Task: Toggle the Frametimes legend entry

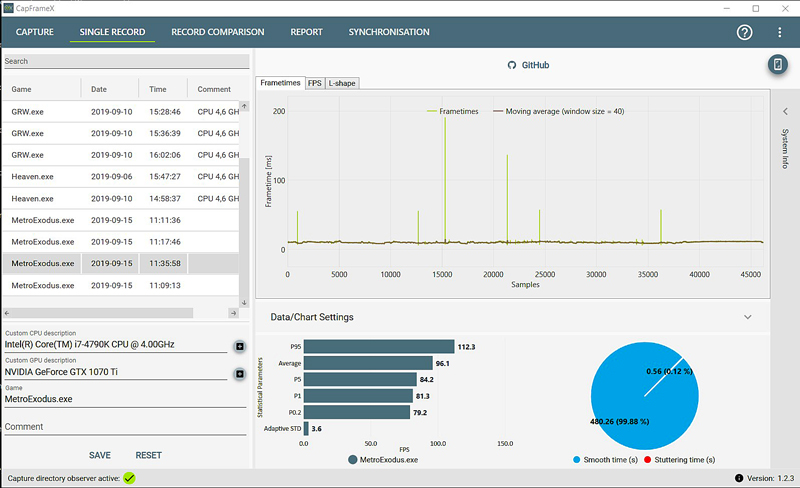Action: coord(453,111)
